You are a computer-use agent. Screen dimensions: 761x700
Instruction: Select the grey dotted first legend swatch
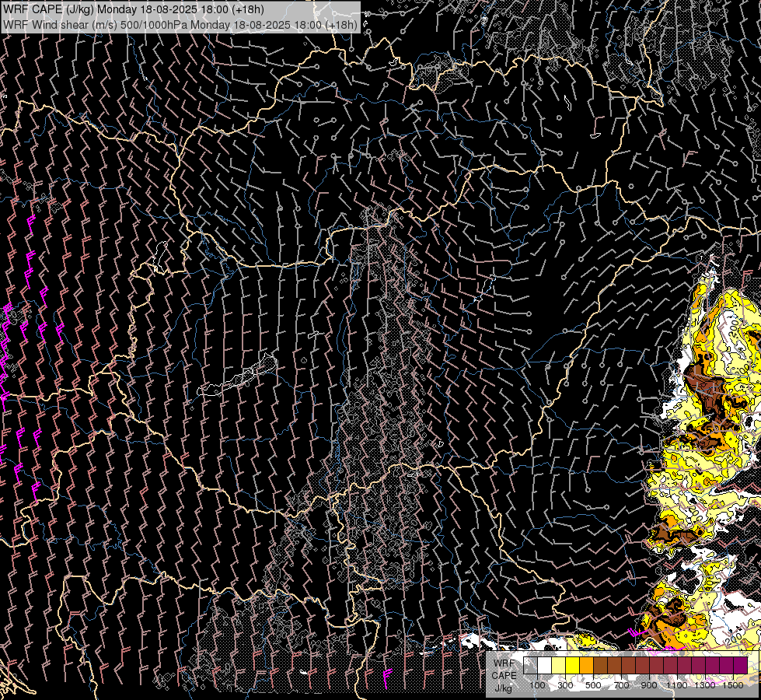[530, 665]
